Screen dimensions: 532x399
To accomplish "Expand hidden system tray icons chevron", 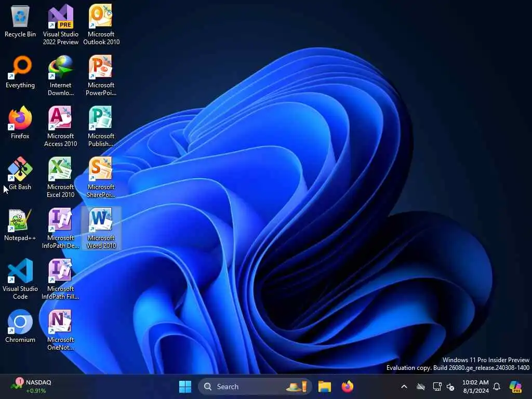I will 404,387.
